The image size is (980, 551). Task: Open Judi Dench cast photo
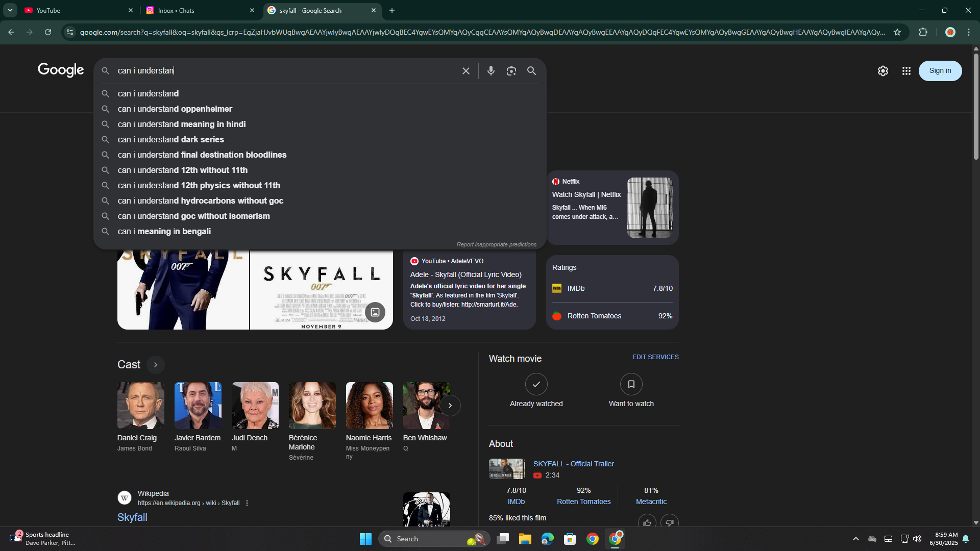(x=255, y=406)
